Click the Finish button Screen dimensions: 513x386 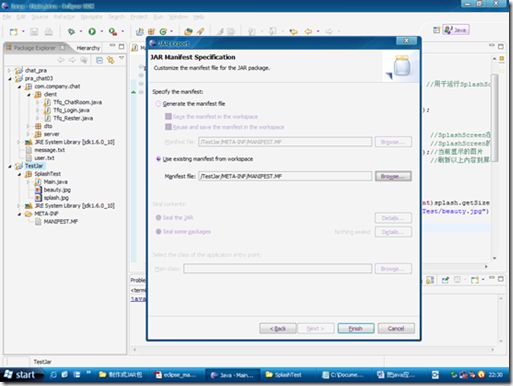tap(356, 329)
